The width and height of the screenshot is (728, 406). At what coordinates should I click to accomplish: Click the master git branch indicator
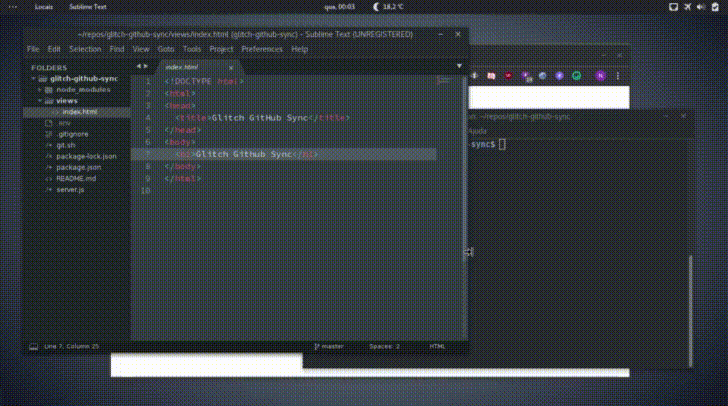pyautogui.click(x=329, y=347)
